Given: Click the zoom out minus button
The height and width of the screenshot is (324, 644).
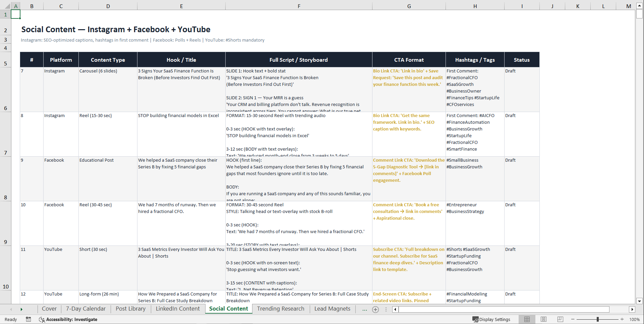Looking at the screenshot, I should pyautogui.click(x=573, y=319).
